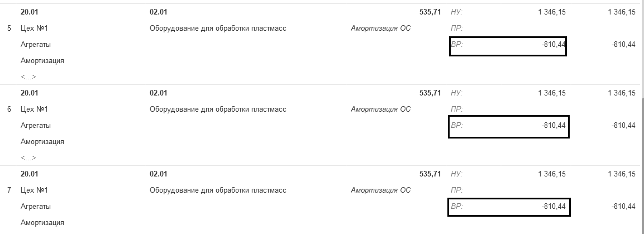Select row number 5 cell
The height and width of the screenshot is (234, 644).
click(9, 28)
